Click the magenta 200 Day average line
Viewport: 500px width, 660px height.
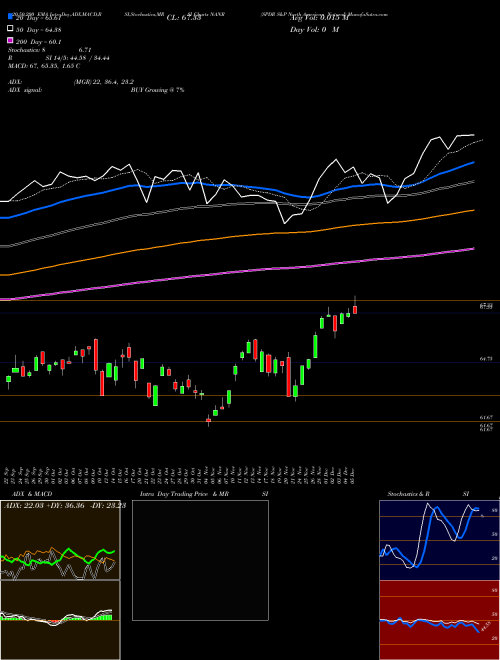pos(237,271)
